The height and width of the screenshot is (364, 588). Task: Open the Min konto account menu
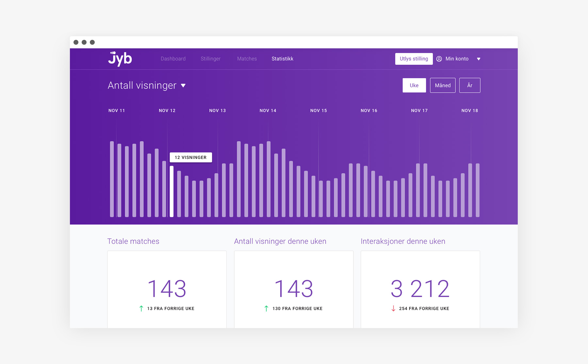point(457,59)
